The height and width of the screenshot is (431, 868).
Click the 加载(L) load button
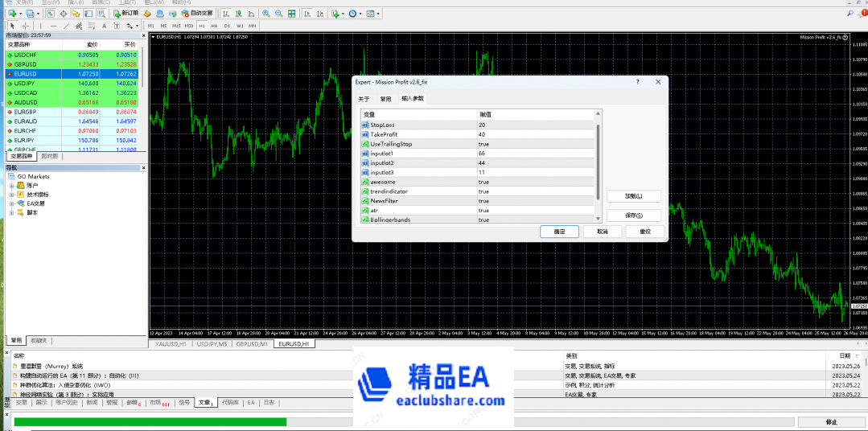click(x=632, y=196)
